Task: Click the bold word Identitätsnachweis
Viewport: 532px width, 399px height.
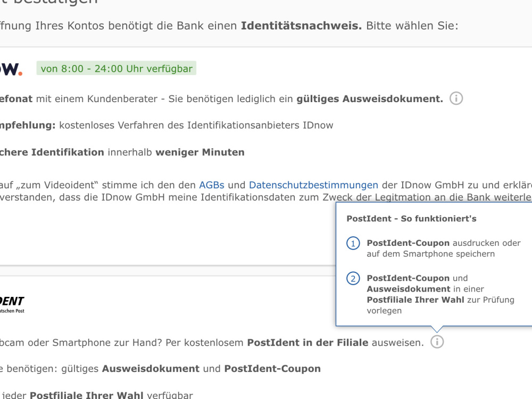Action: [x=301, y=26]
